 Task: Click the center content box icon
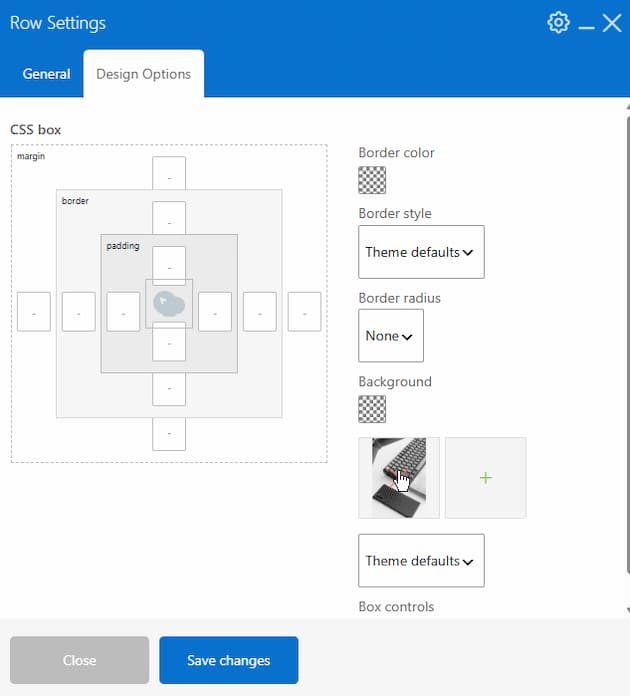pyautogui.click(x=169, y=304)
